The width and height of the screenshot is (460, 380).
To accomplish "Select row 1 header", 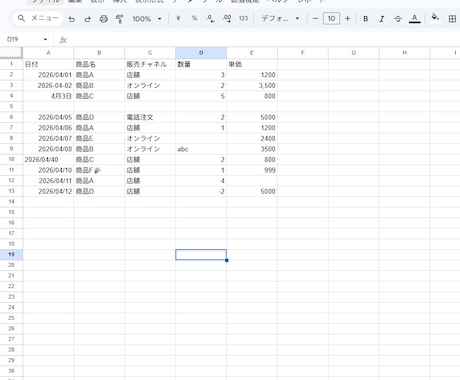I will [11, 64].
